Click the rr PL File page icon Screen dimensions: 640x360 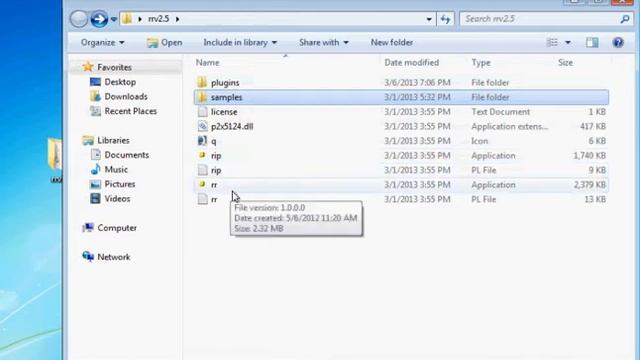(202, 199)
